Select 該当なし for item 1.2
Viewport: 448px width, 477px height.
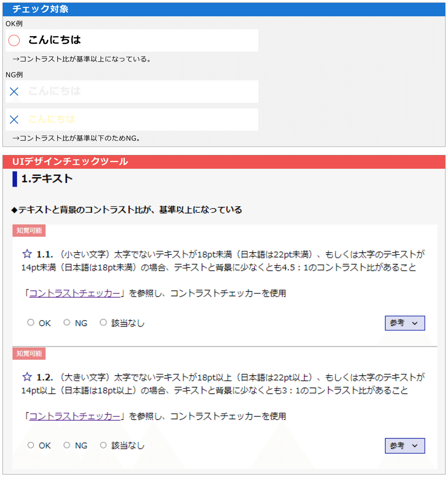point(103,445)
